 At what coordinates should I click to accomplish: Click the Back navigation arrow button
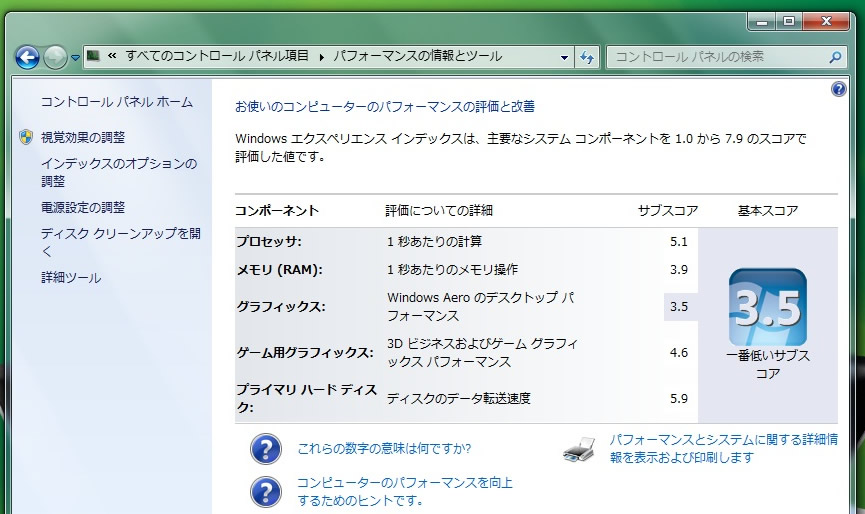pyautogui.click(x=27, y=57)
